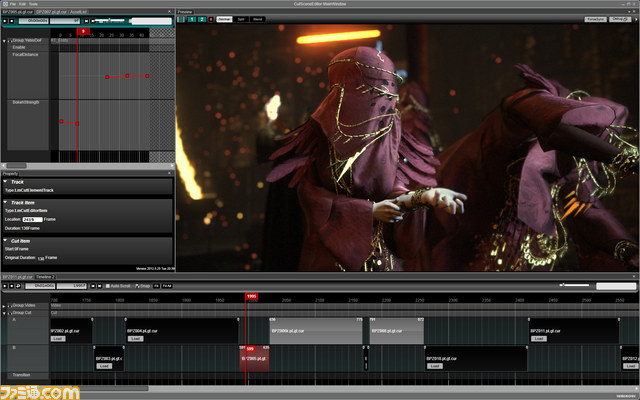The image size is (640, 400).
Task: Click Load on the BP2010 clip
Action: click(x=434, y=366)
